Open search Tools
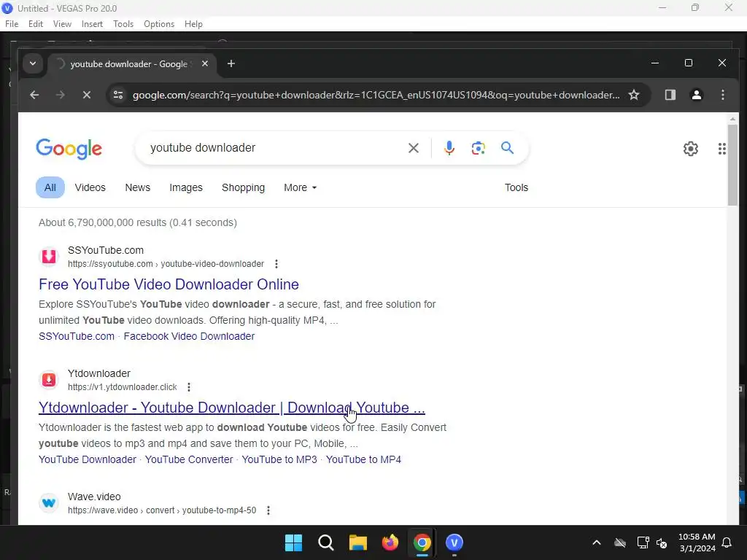 (x=516, y=187)
